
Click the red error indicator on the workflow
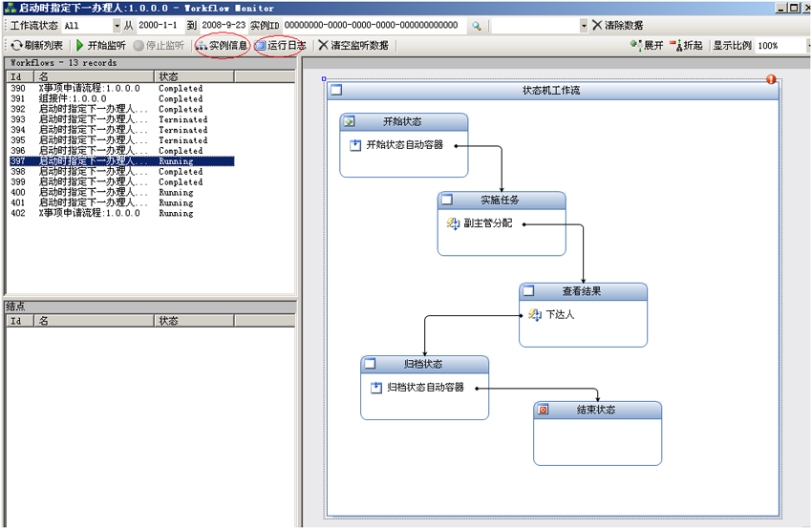771,79
